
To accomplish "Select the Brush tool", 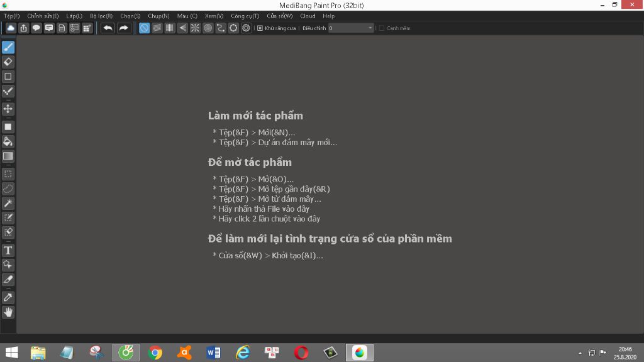I will [x=8, y=47].
